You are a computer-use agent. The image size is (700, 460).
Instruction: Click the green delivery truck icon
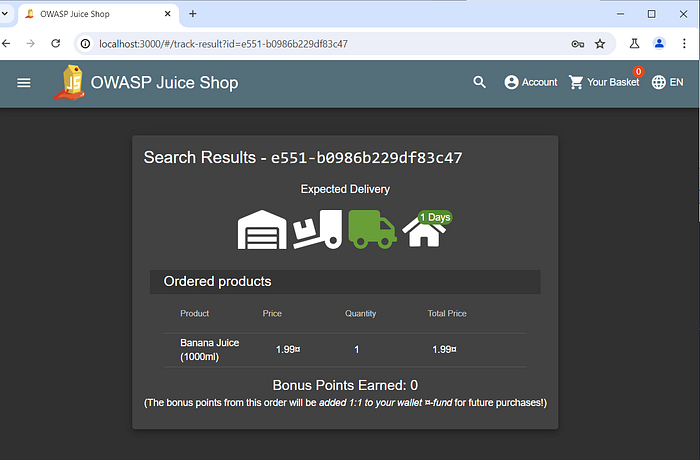click(372, 229)
